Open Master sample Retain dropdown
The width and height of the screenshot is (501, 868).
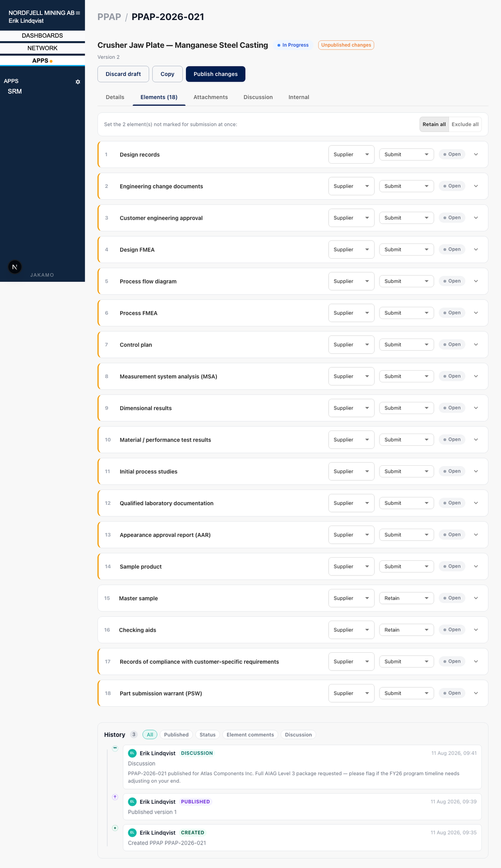tap(406, 598)
